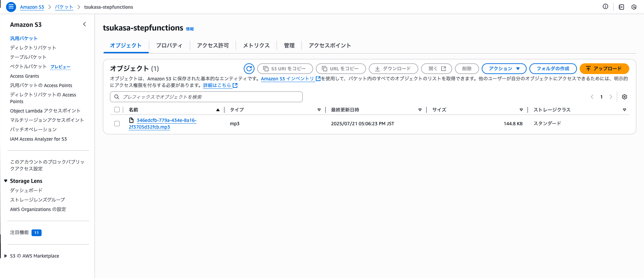Go to バケット breadcrumb link
644x278 pixels.
pos(64,7)
